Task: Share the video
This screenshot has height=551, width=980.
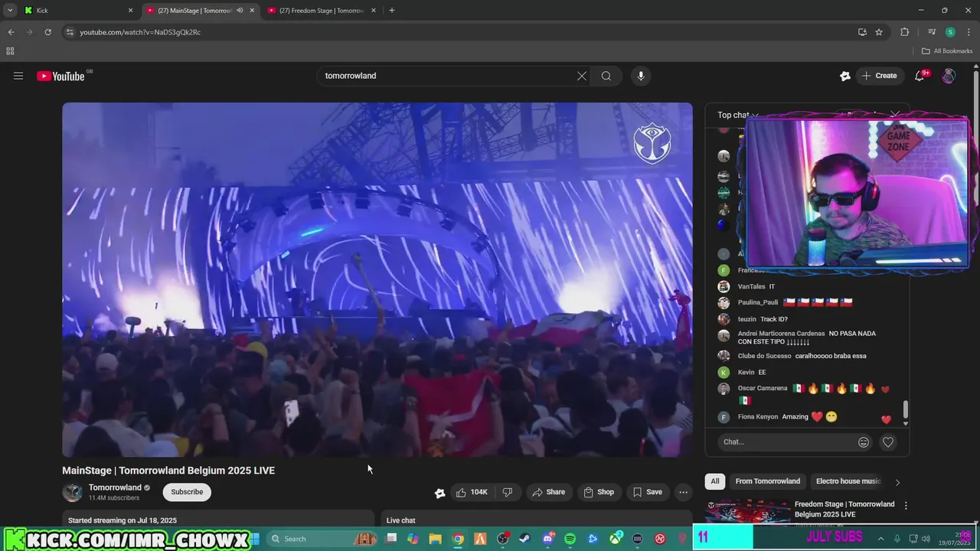Action: [x=548, y=492]
